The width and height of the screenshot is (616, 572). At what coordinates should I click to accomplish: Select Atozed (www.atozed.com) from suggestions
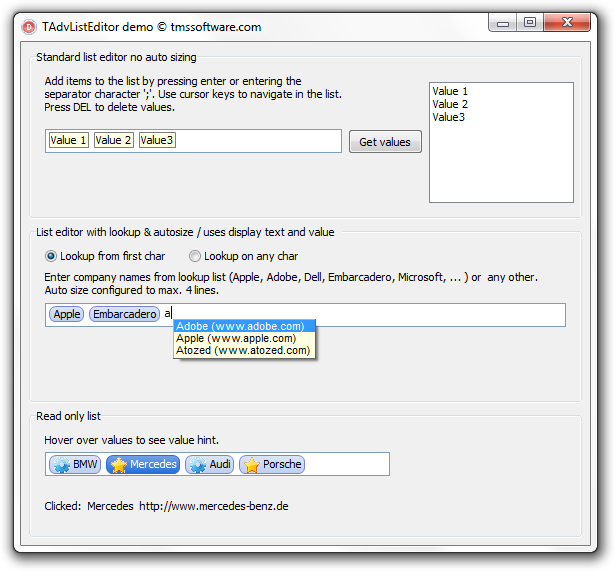[x=244, y=351]
